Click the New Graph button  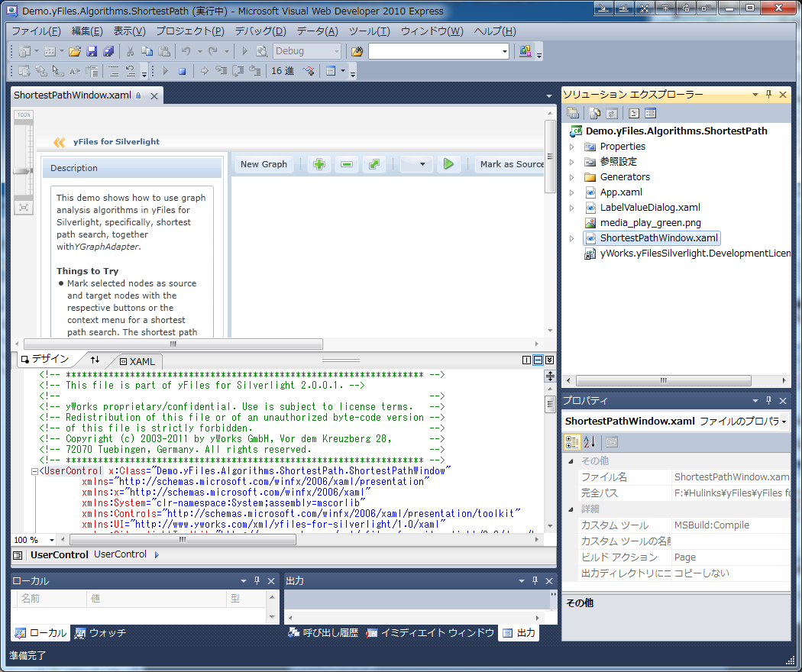264,164
